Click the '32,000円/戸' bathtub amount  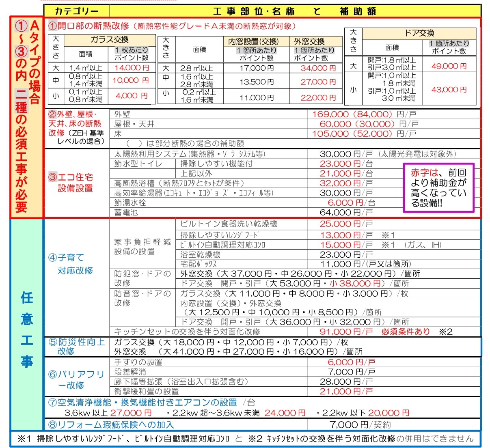[x=346, y=183]
